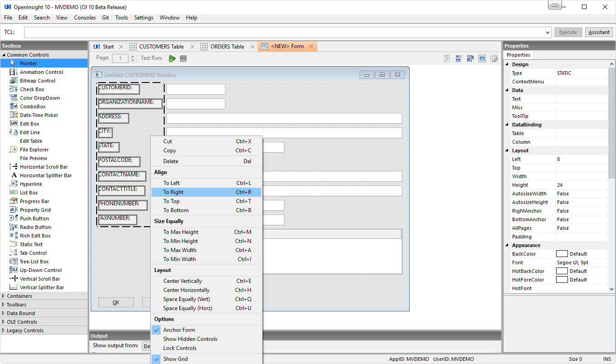
Task: Click the Font value Segoe UI, 9pt
Action: pyautogui.click(x=573, y=262)
